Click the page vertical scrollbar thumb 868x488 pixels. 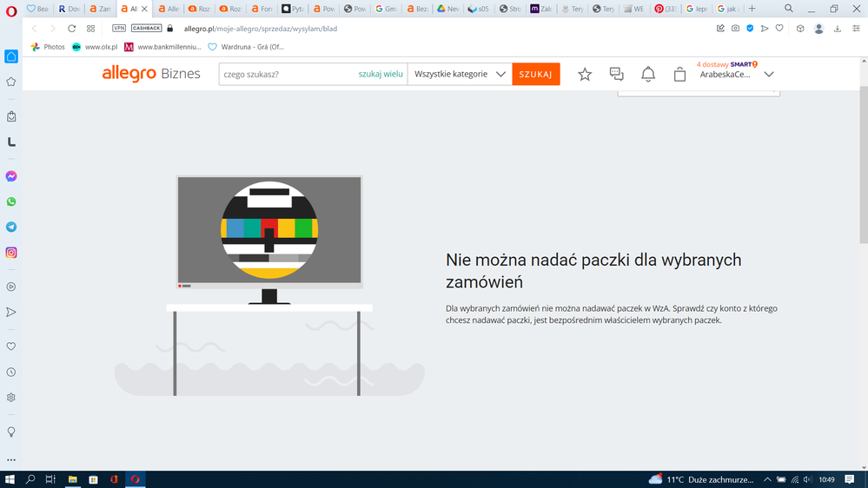(x=864, y=165)
